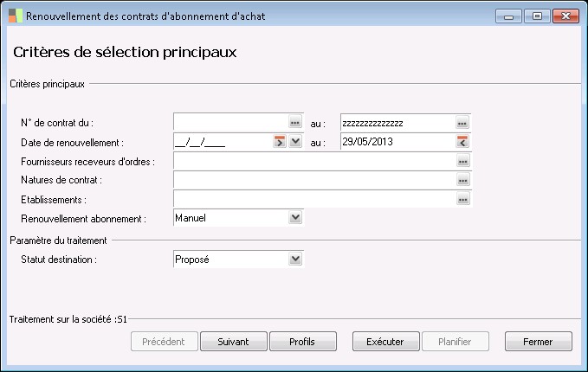The width and height of the screenshot is (588, 372).
Task: Click calendar icon of renewal end date
Action: 462,142
